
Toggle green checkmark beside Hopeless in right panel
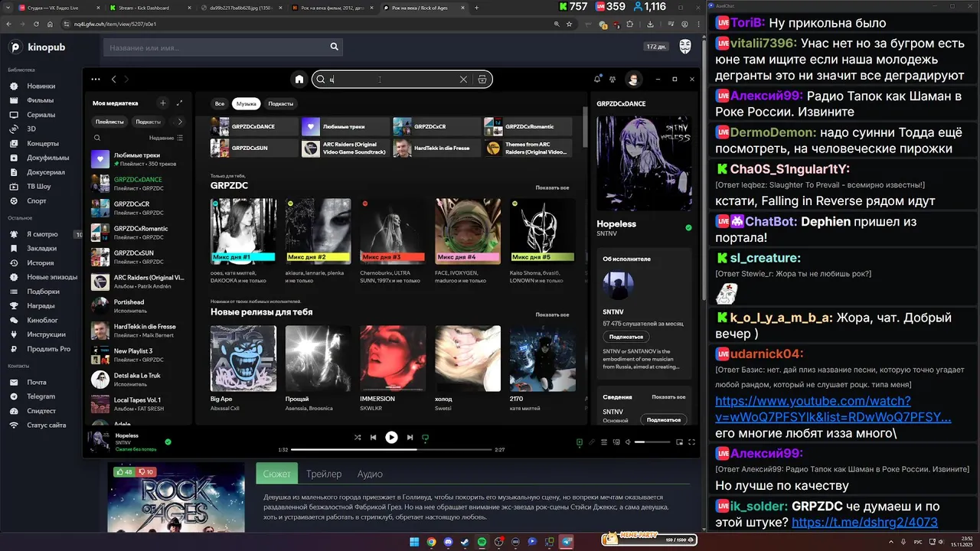pos(688,227)
